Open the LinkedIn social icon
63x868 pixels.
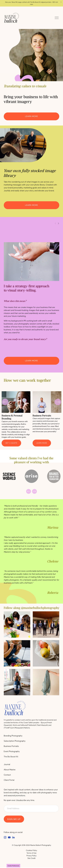tap(14, 837)
